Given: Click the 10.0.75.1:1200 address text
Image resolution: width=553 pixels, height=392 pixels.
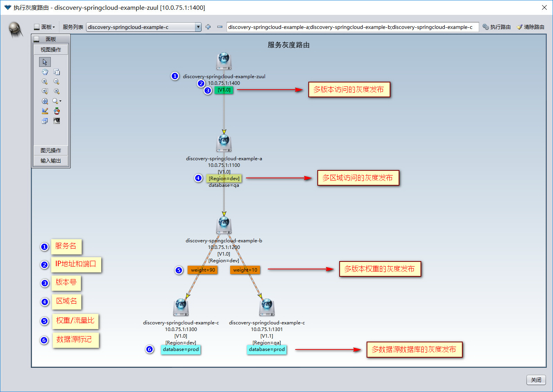Looking at the screenshot, I should pyautogui.click(x=224, y=247).
